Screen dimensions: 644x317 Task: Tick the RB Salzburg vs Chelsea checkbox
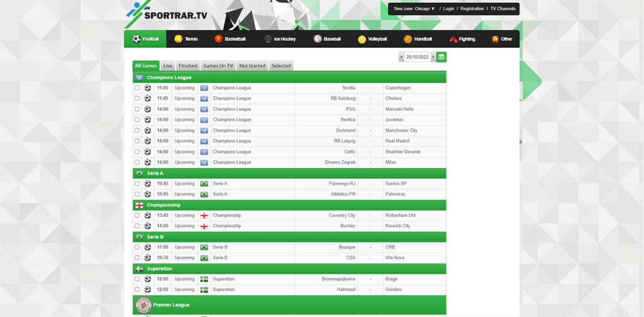(x=136, y=99)
